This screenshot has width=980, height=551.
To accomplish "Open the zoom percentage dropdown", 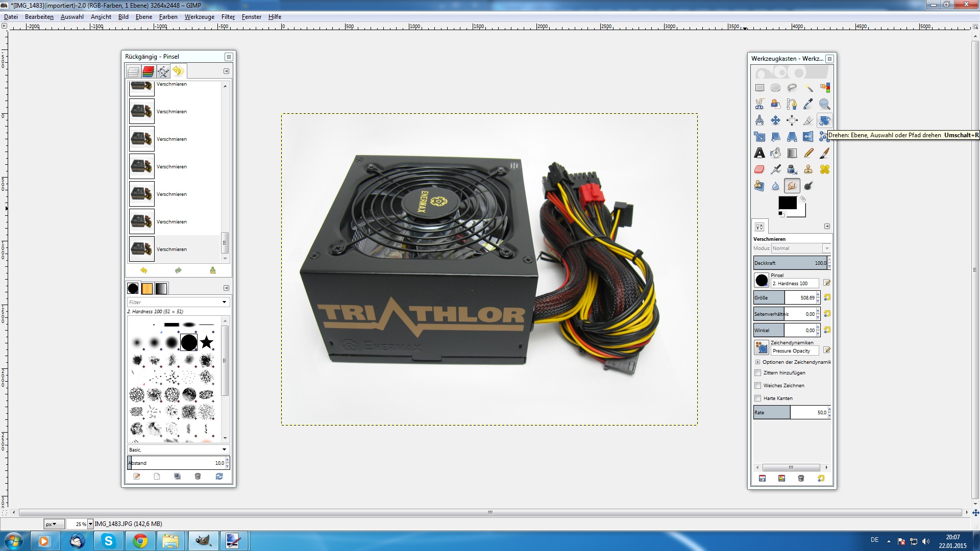I will [90, 524].
